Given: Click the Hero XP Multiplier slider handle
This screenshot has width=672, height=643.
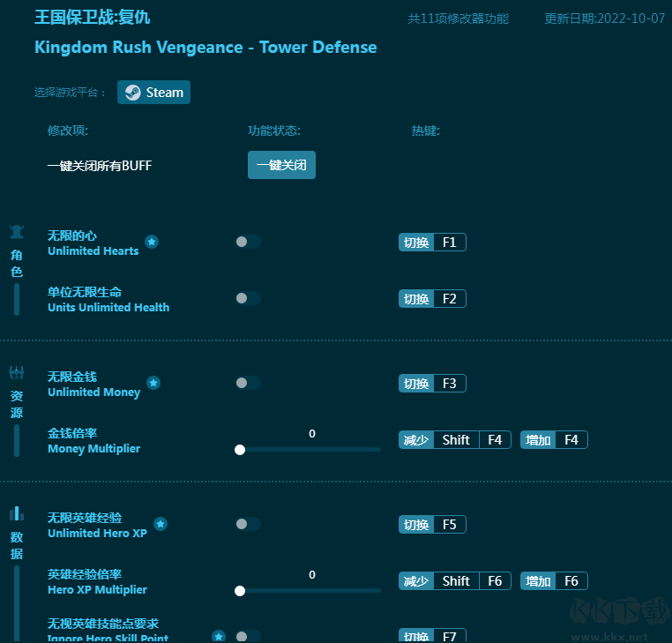Looking at the screenshot, I should tap(240, 591).
